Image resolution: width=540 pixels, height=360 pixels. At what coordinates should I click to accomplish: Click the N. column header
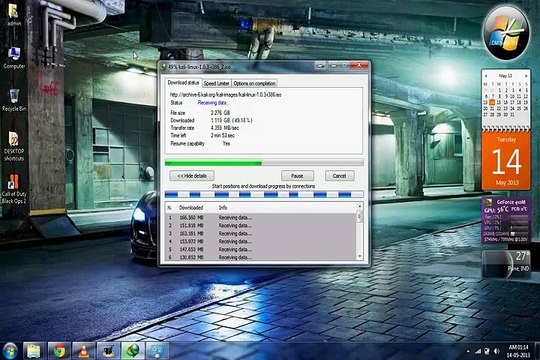(170, 208)
